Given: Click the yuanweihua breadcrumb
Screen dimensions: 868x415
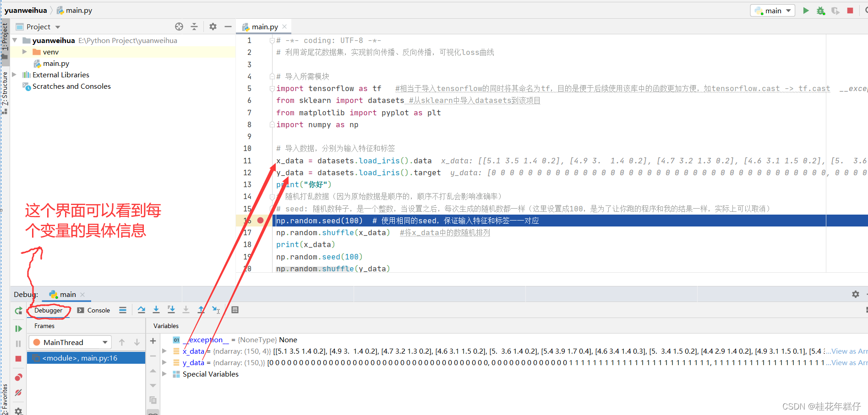Looking at the screenshot, I should tap(26, 10).
